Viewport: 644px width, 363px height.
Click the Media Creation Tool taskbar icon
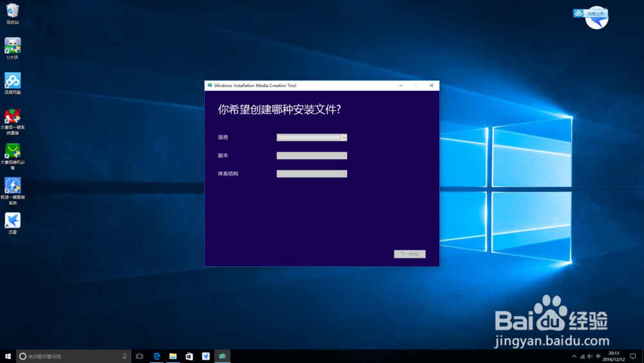coord(222,357)
